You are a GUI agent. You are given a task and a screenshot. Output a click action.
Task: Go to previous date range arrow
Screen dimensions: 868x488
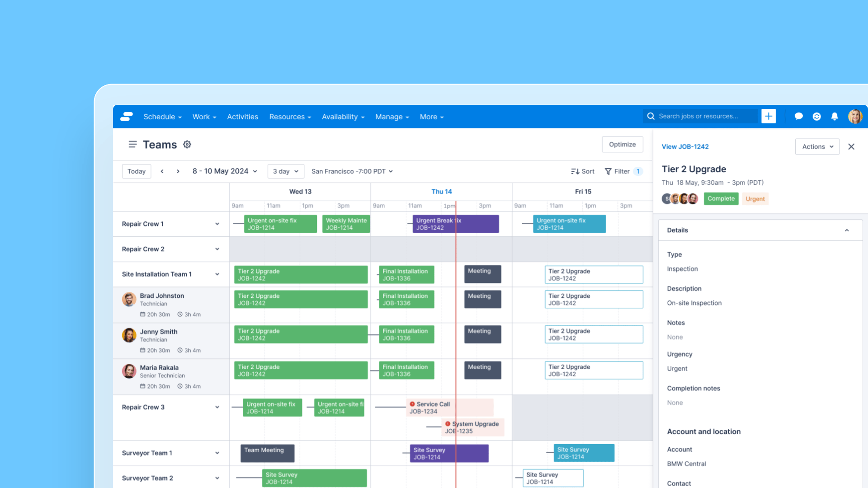(x=162, y=171)
